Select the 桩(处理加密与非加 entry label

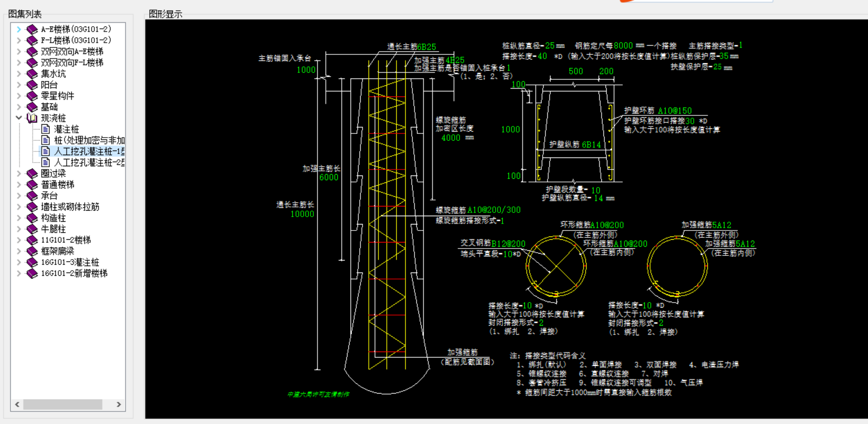[x=89, y=140]
